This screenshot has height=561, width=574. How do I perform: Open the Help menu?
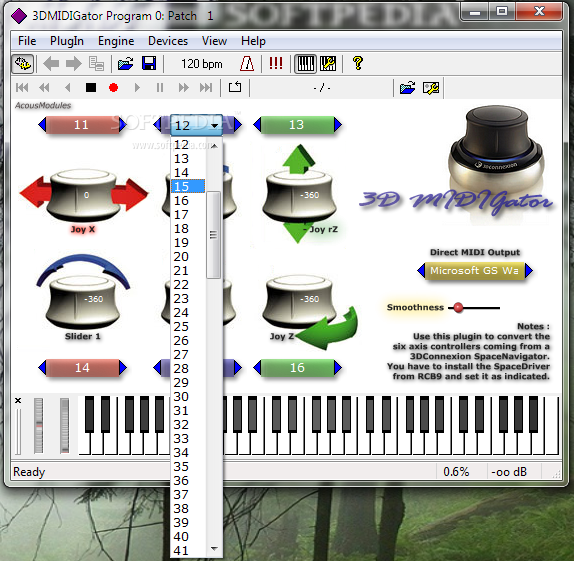pyautogui.click(x=253, y=41)
